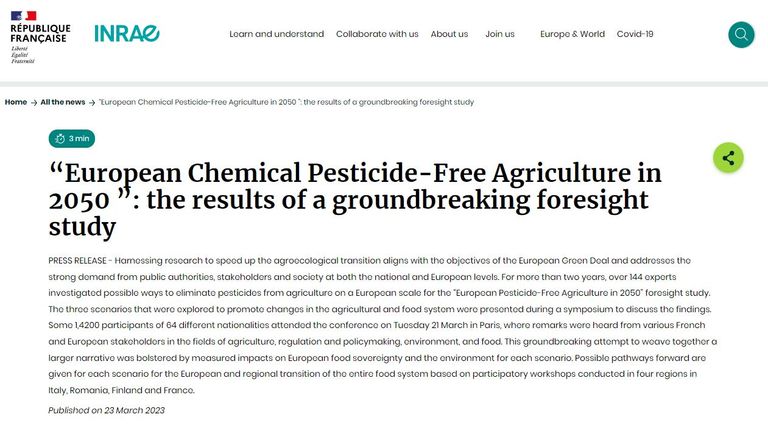This screenshot has height=432, width=768.
Task: Go to the Home breadcrumb link
Action: [x=15, y=102]
